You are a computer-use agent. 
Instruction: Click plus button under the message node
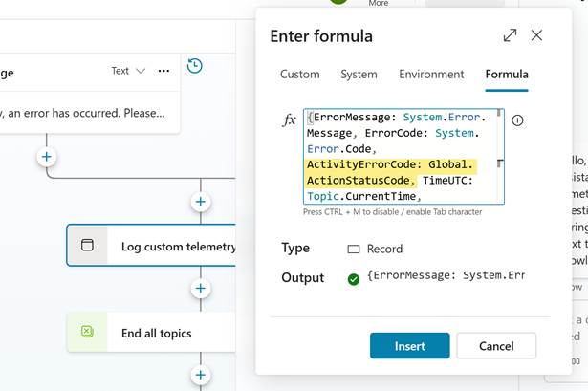click(46, 156)
